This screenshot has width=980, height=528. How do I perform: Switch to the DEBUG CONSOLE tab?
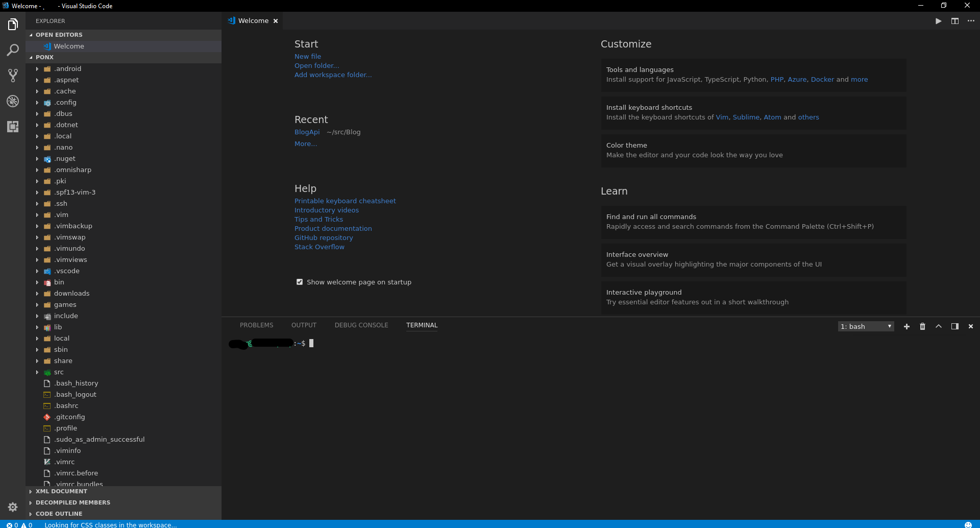click(x=361, y=325)
